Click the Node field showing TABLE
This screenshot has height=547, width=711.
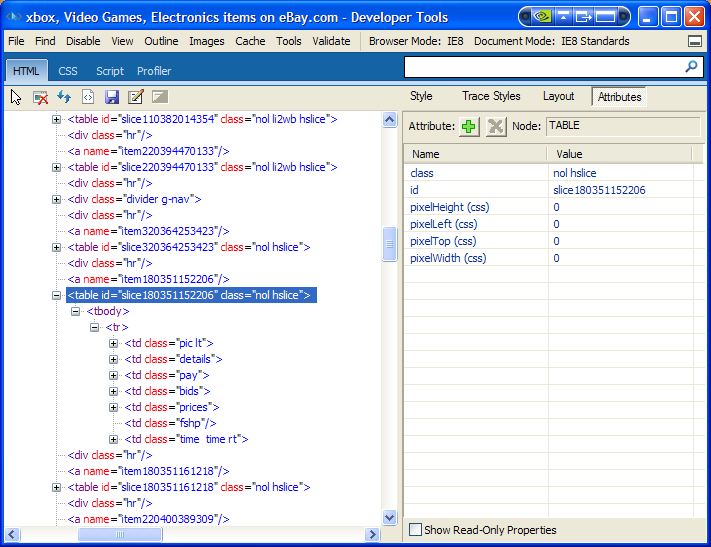click(x=623, y=126)
